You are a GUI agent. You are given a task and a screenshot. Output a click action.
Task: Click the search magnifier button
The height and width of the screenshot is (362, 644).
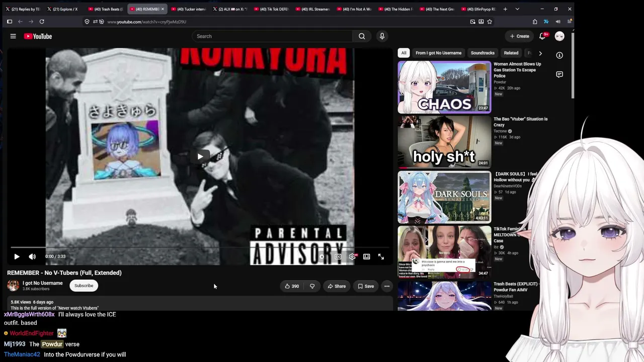coord(362,36)
